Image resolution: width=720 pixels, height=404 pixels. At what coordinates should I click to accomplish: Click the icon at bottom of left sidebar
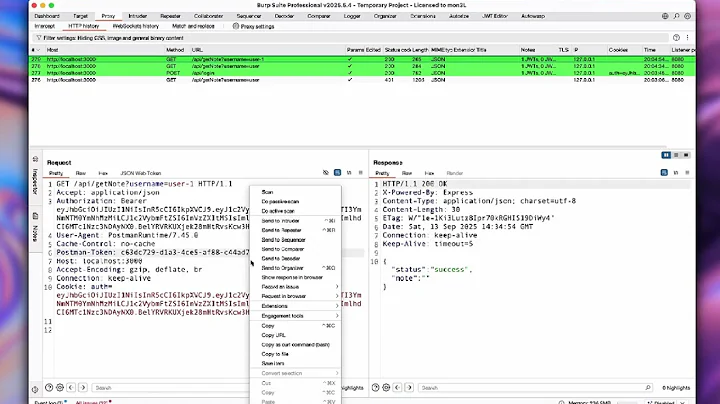[x=35, y=389]
